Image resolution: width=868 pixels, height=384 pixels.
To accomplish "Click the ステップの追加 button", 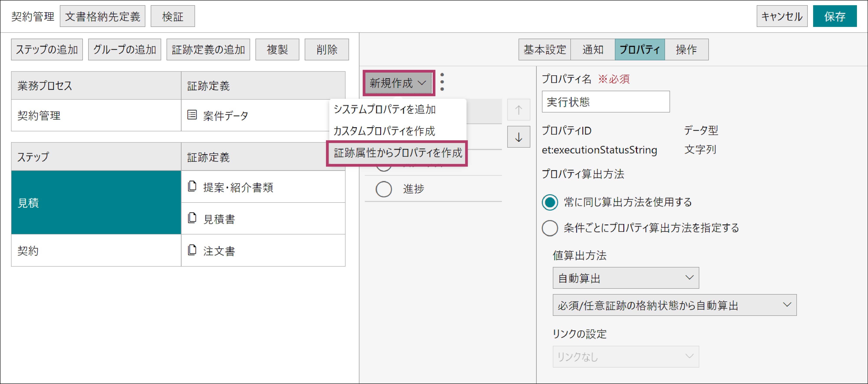I will click(x=47, y=49).
